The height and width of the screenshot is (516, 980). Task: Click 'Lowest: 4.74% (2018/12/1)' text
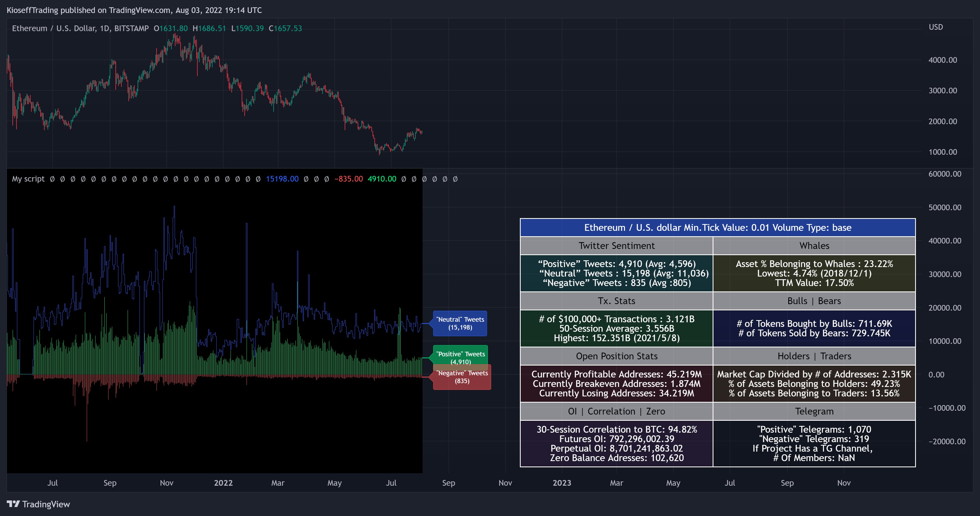[x=814, y=273]
